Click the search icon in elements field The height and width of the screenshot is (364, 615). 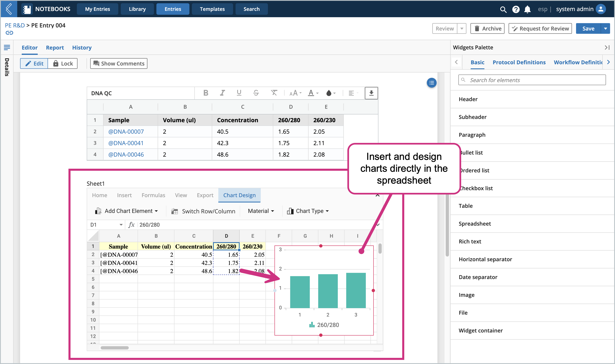[463, 80]
